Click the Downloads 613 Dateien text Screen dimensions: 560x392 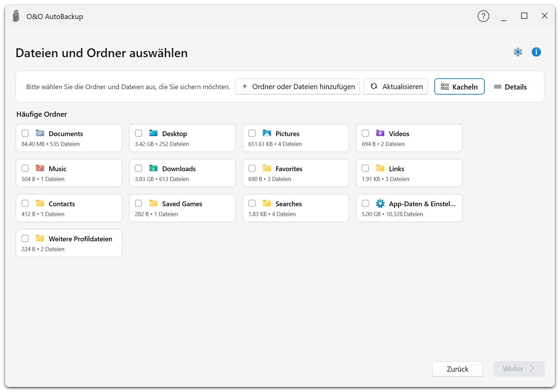(x=174, y=179)
